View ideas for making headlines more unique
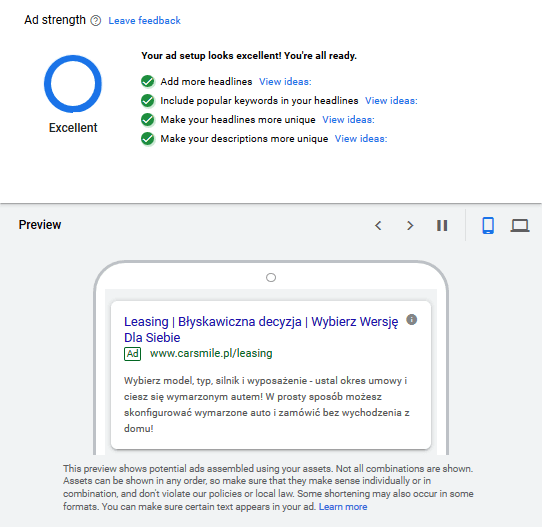Image resolution: width=543 pixels, height=527 pixels. click(x=348, y=120)
